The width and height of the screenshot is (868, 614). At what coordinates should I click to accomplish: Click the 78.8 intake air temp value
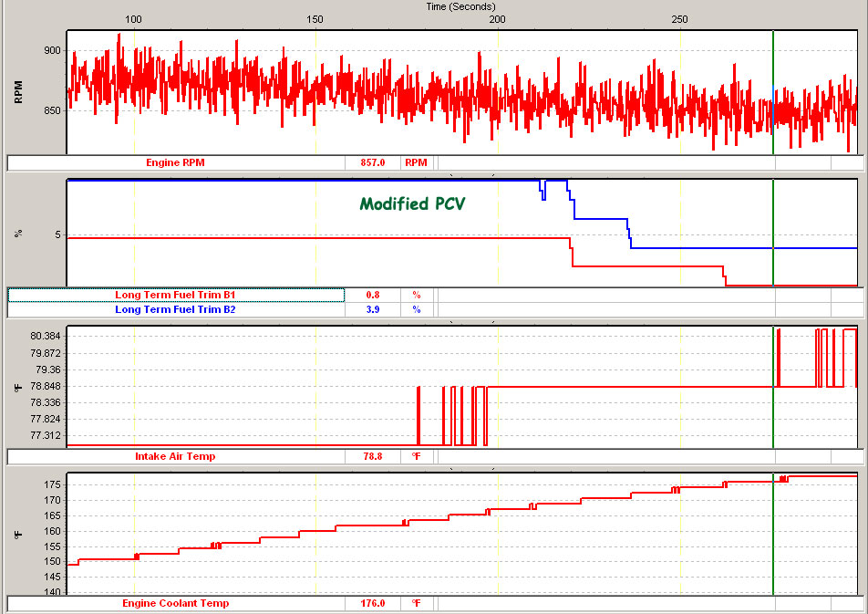click(x=372, y=456)
